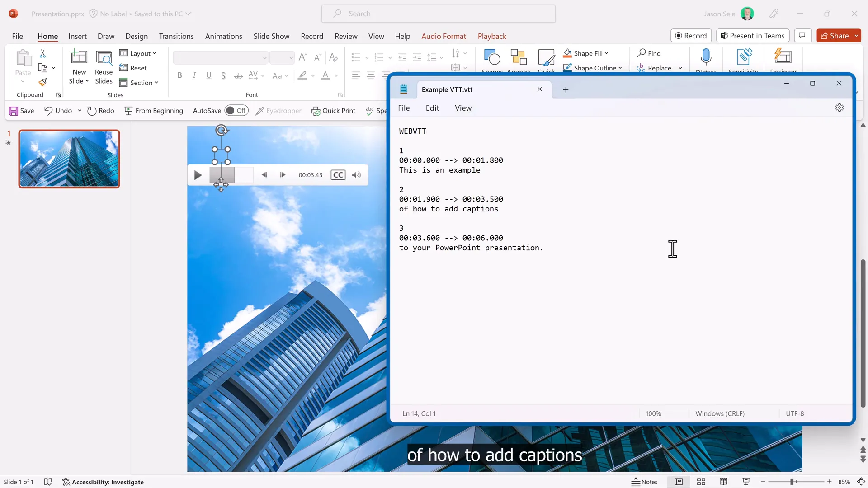Open the Clipboard dialog launcher

pos(58,95)
